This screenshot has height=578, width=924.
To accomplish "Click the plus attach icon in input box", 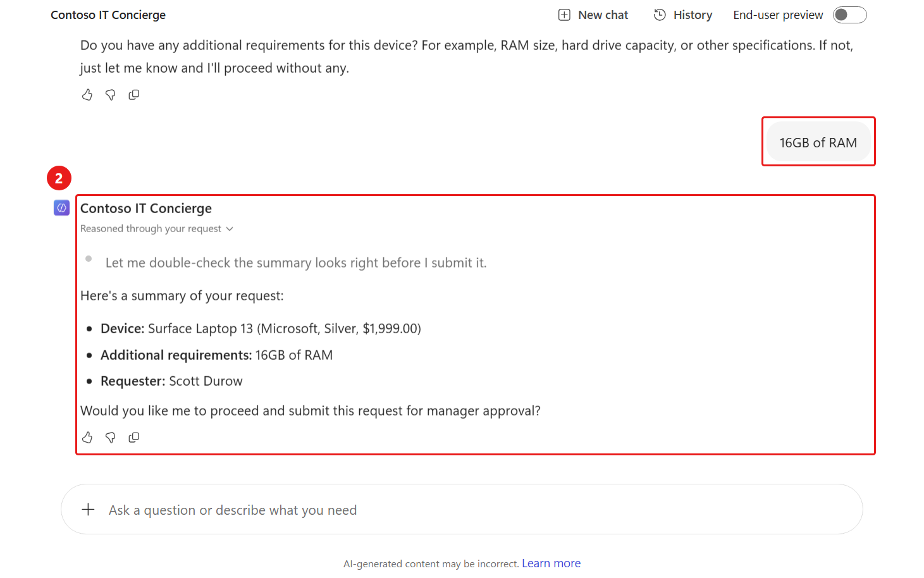I will 89,510.
